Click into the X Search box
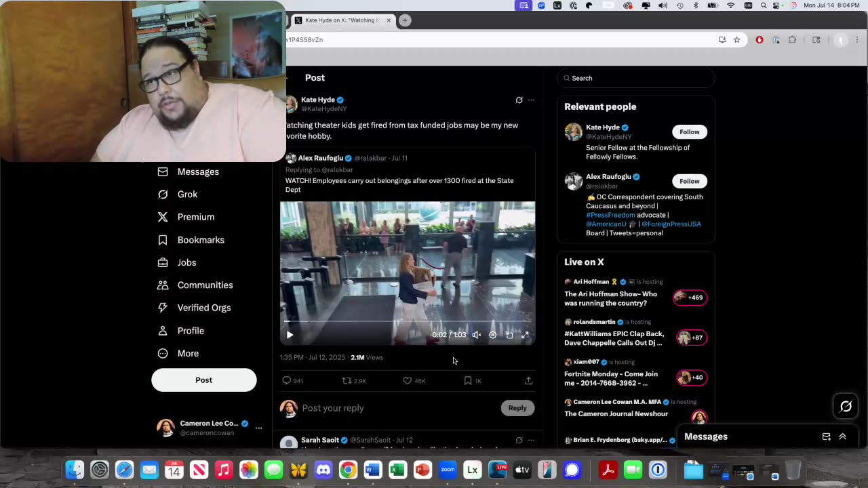 tap(636, 78)
